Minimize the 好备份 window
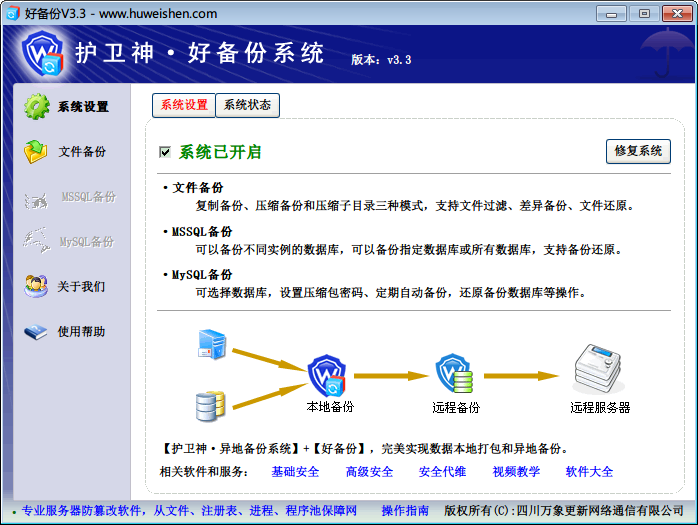698x525 pixels. [x=611, y=14]
